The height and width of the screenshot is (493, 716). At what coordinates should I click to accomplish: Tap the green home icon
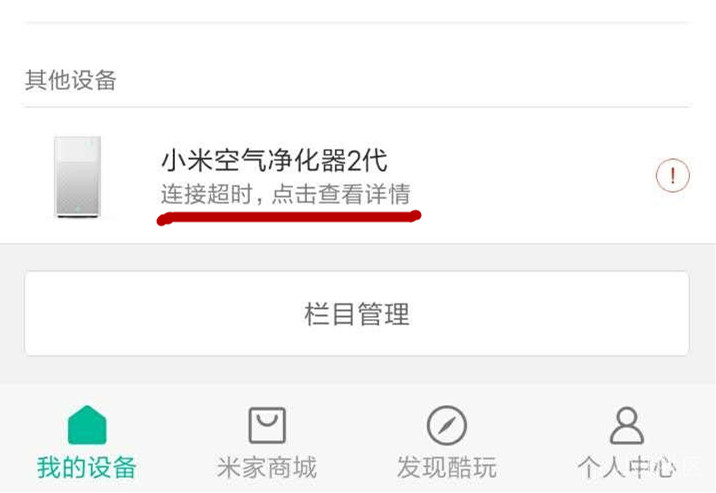pyautogui.click(x=87, y=425)
